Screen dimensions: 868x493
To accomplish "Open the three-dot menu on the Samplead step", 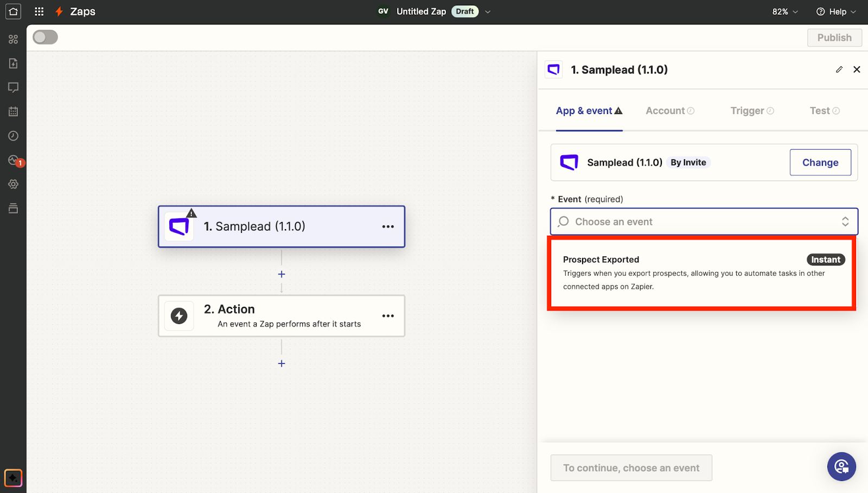I will (x=388, y=226).
